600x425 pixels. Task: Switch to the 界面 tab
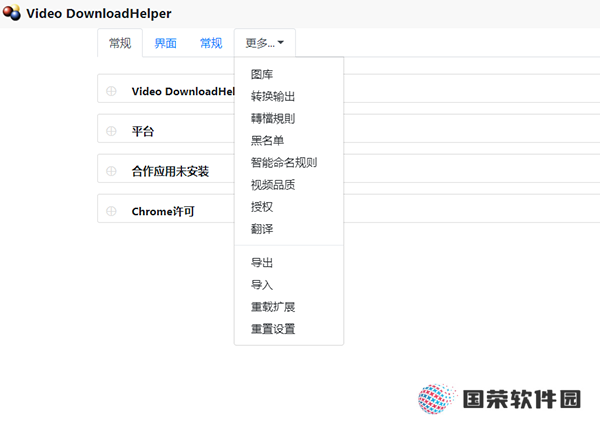coord(165,43)
